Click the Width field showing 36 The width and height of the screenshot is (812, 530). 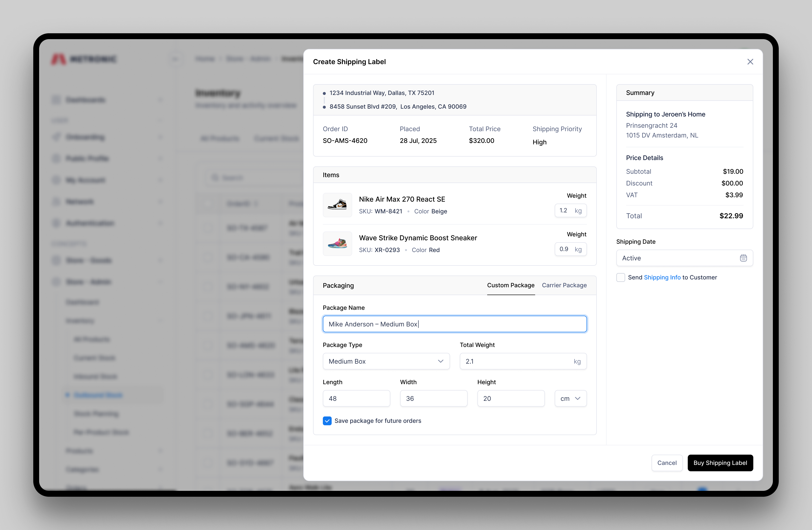[x=433, y=398]
